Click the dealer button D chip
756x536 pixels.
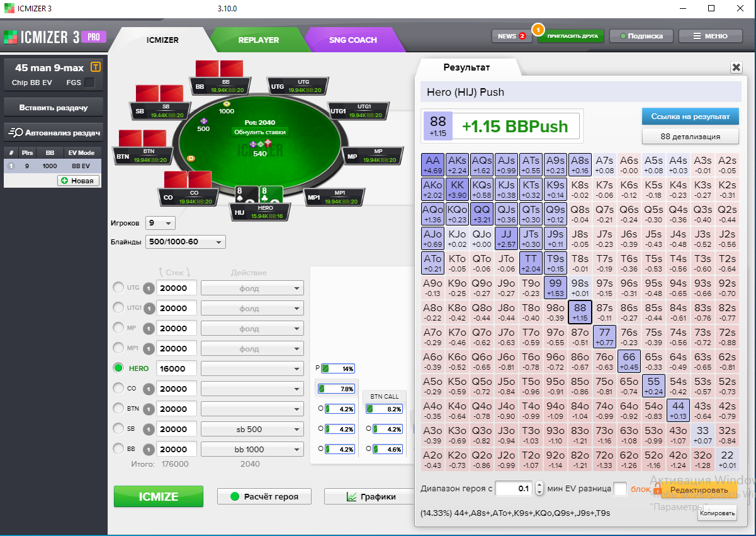pos(191,158)
